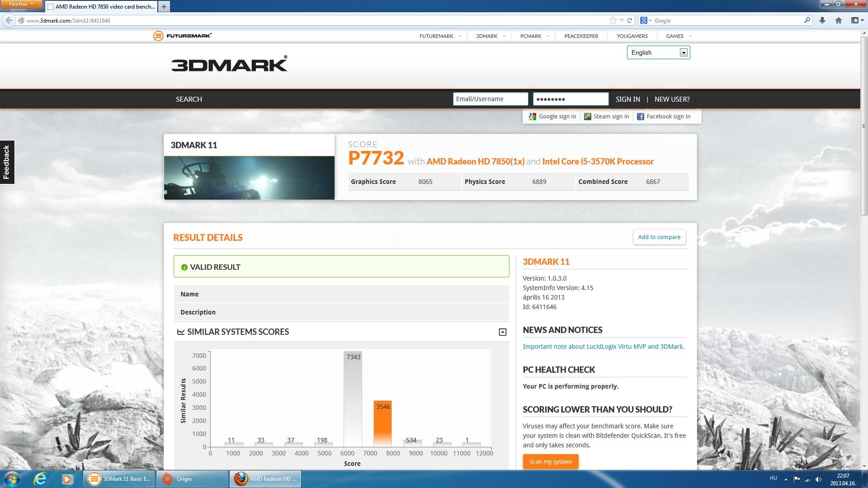Image resolution: width=868 pixels, height=488 pixels.
Task: Launch Internet Explorer from taskbar
Action: (x=40, y=479)
